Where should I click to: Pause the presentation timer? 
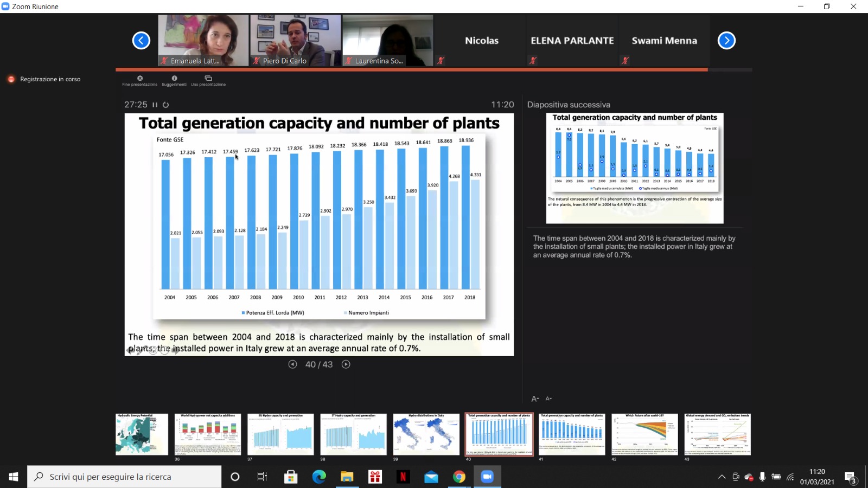155,105
